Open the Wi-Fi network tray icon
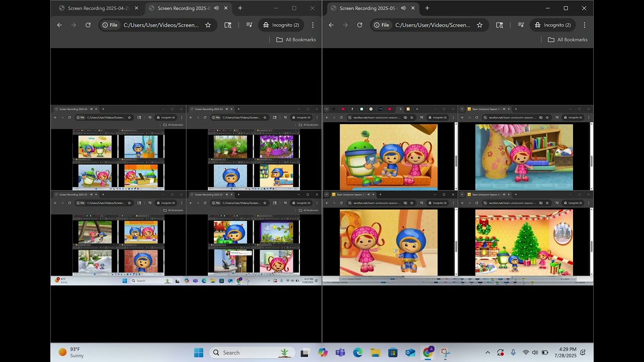This screenshot has height=362, width=644. 526,352
